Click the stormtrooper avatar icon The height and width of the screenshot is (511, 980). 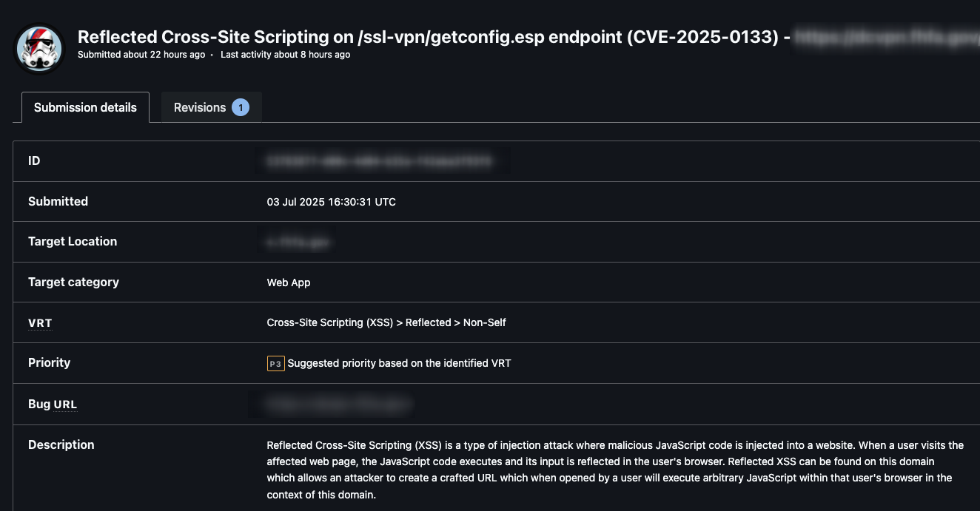click(x=40, y=48)
